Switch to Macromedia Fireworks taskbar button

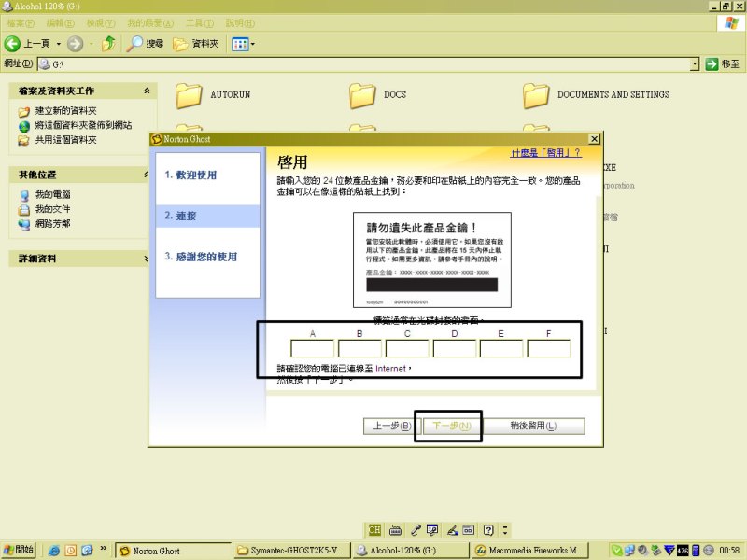coord(529,551)
